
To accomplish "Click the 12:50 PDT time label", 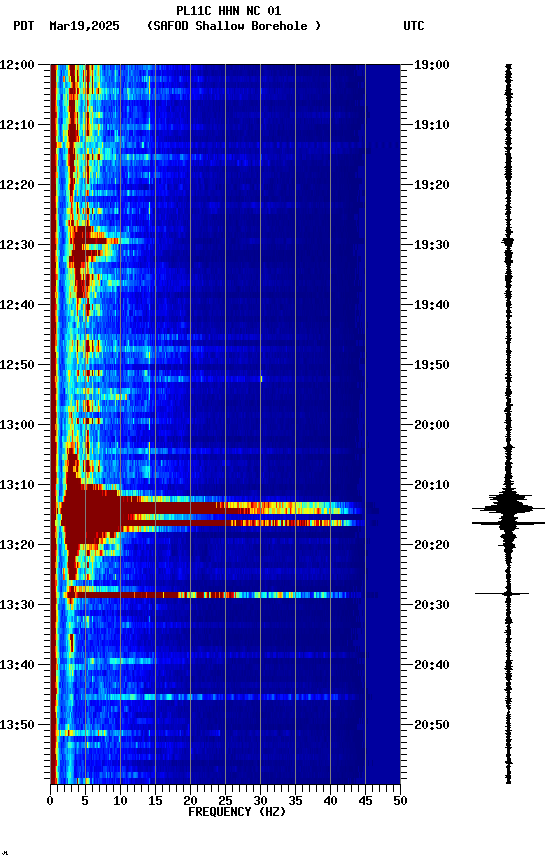I will tap(17, 365).
